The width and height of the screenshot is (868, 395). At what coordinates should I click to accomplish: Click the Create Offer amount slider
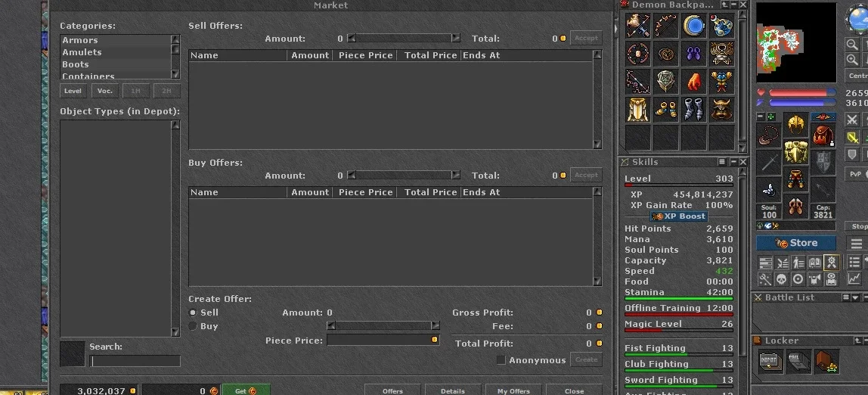tap(383, 325)
